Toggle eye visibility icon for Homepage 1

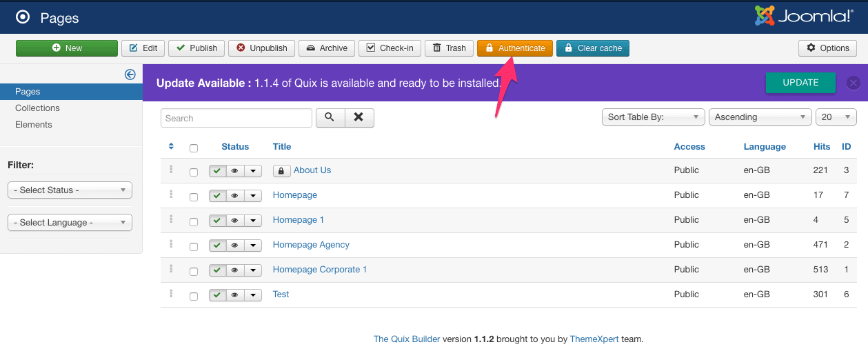[x=234, y=221]
